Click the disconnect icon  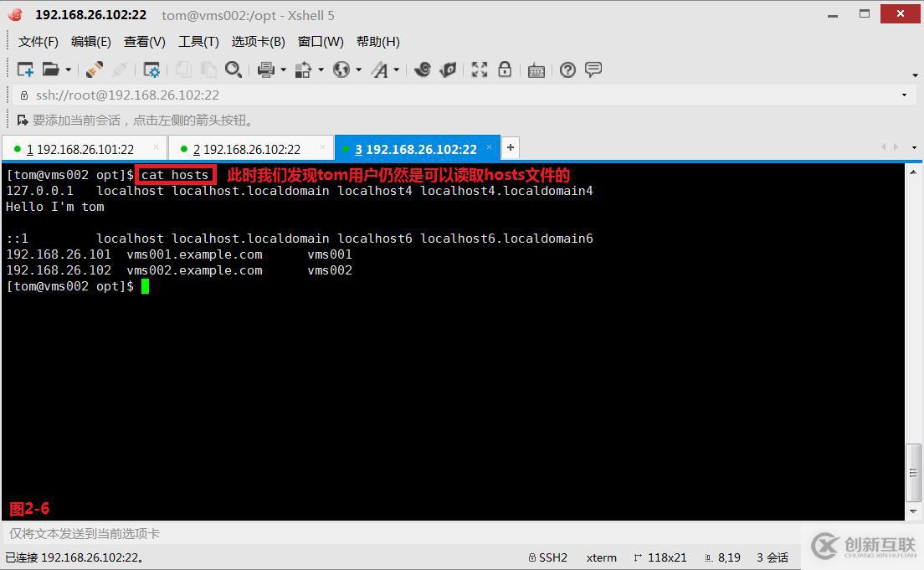tap(120, 69)
